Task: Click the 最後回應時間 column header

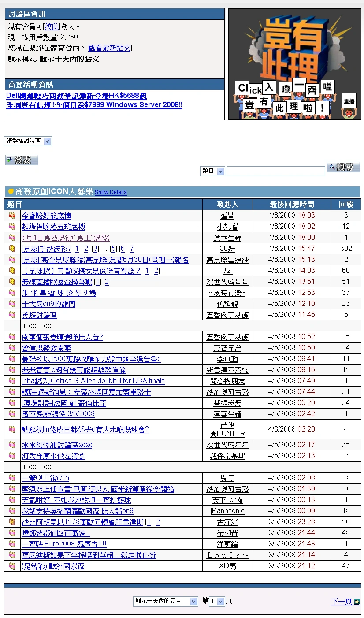Action: (292, 205)
